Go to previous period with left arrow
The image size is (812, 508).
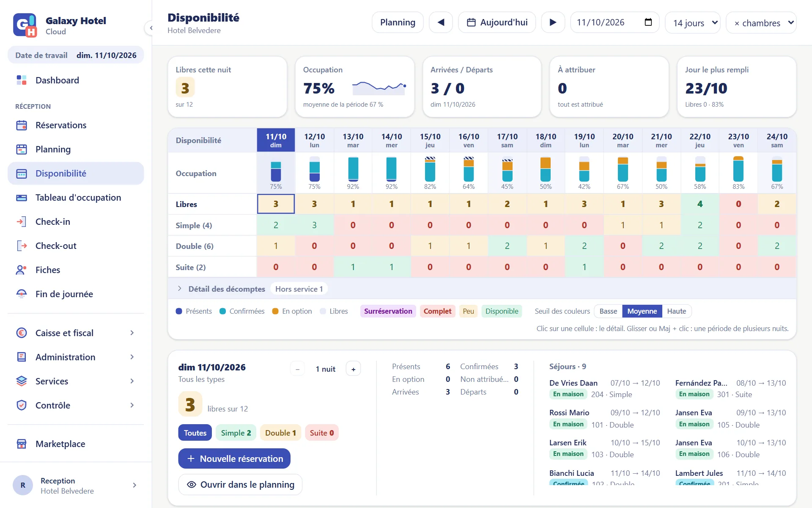pyautogui.click(x=441, y=22)
